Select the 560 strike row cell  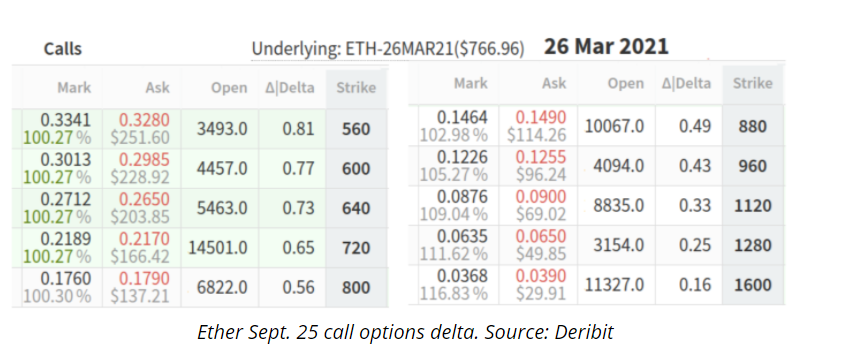point(356,129)
